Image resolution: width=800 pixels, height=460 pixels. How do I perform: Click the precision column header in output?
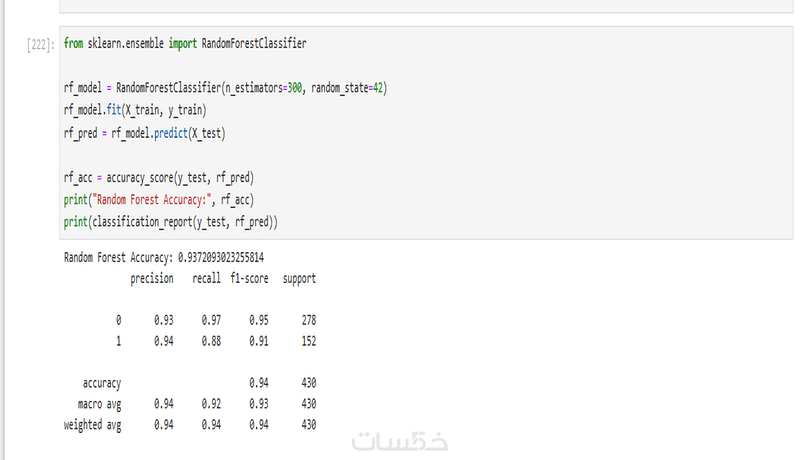(x=152, y=279)
